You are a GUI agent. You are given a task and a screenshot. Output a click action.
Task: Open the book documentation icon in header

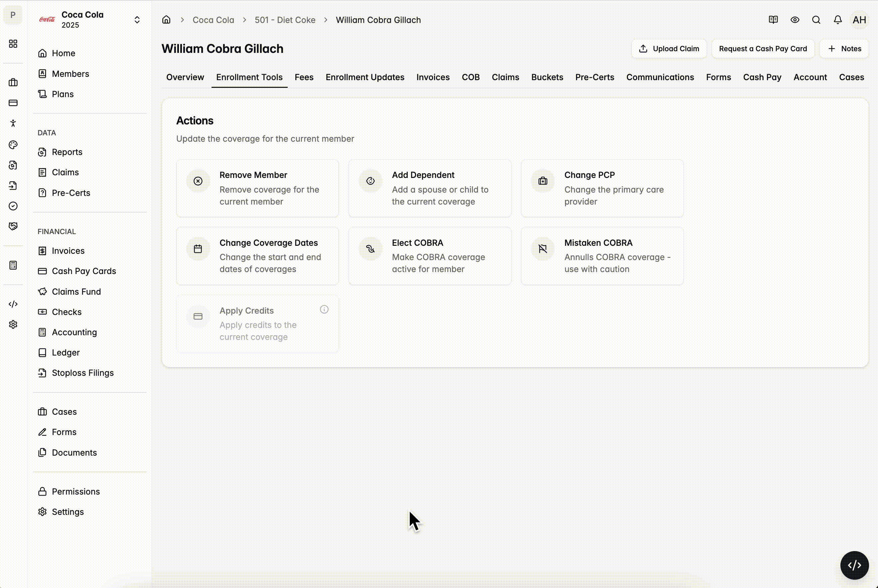pos(773,20)
